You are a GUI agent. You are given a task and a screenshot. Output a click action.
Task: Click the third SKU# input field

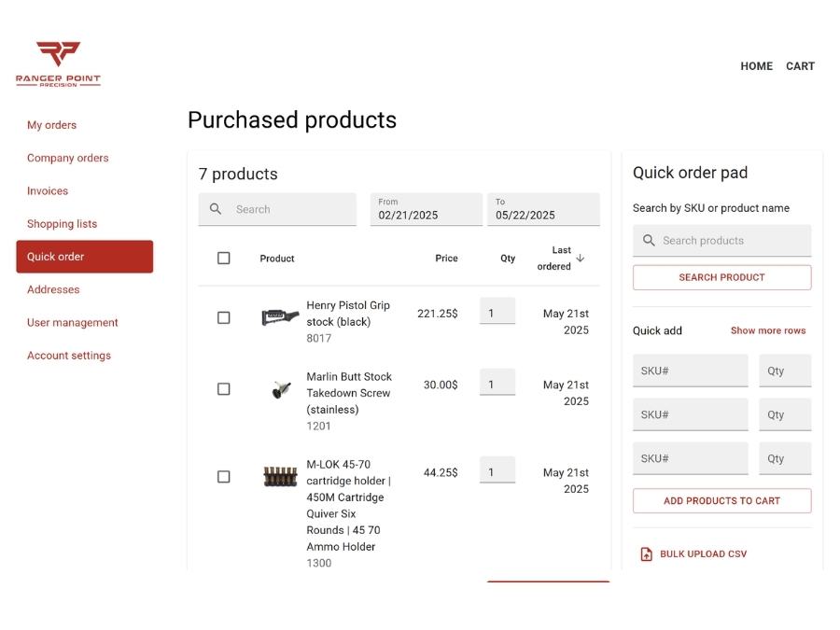point(691,458)
